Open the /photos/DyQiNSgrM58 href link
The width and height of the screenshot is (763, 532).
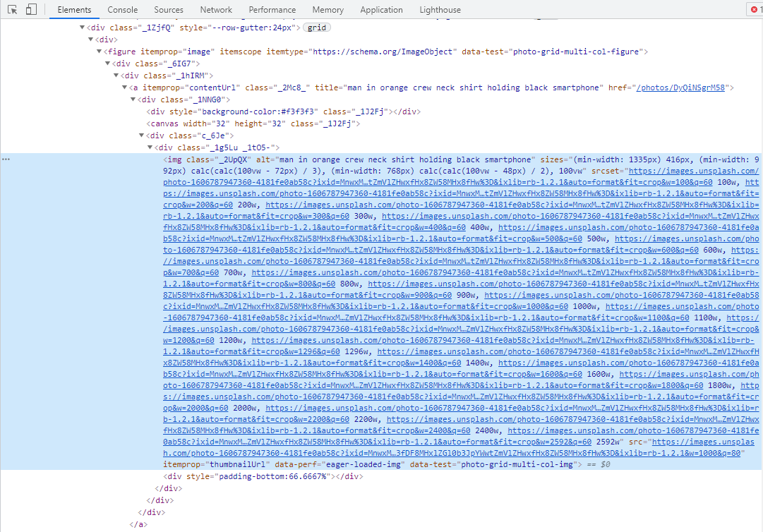pos(680,87)
